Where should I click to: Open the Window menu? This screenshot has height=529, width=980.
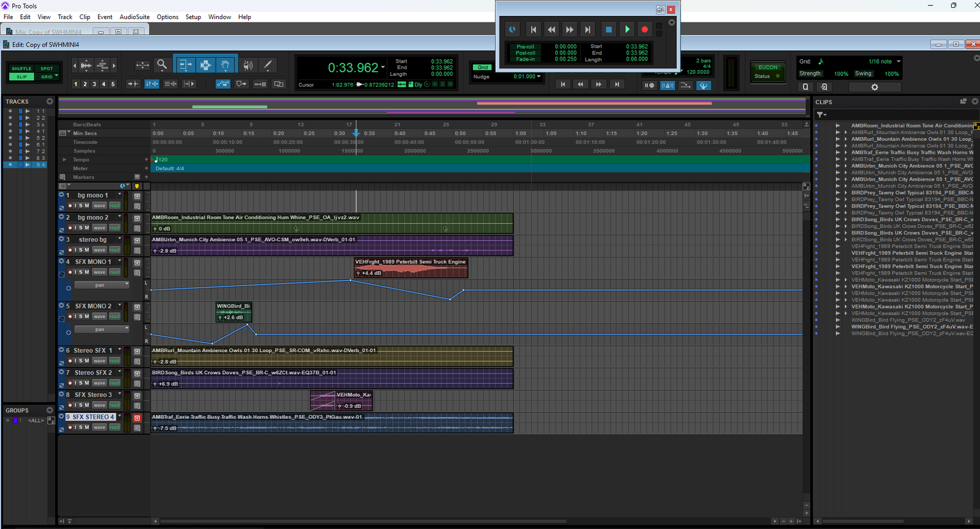pyautogui.click(x=219, y=17)
